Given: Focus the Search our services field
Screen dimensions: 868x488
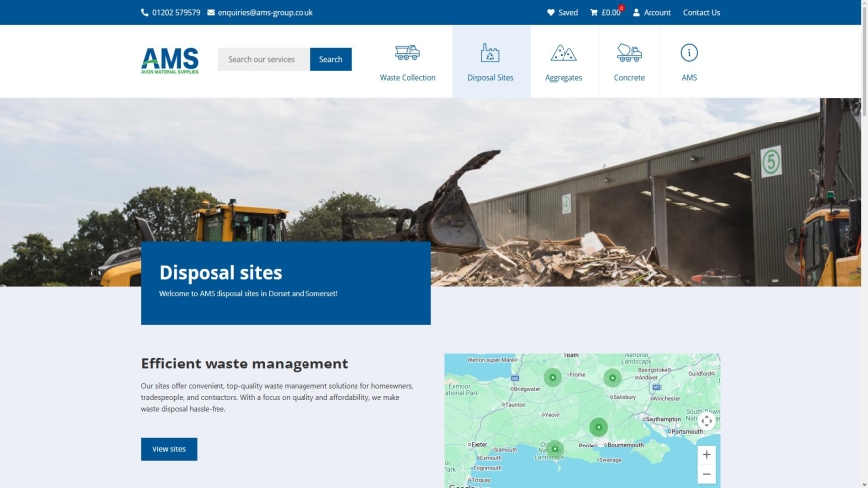Looking at the screenshot, I should click(x=264, y=59).
